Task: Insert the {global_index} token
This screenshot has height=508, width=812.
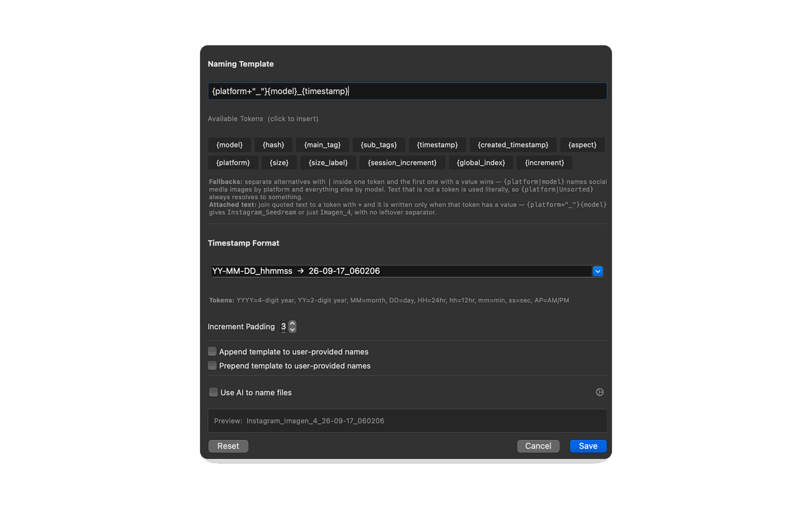Action: pyautogui.click(x=481, y=163)
